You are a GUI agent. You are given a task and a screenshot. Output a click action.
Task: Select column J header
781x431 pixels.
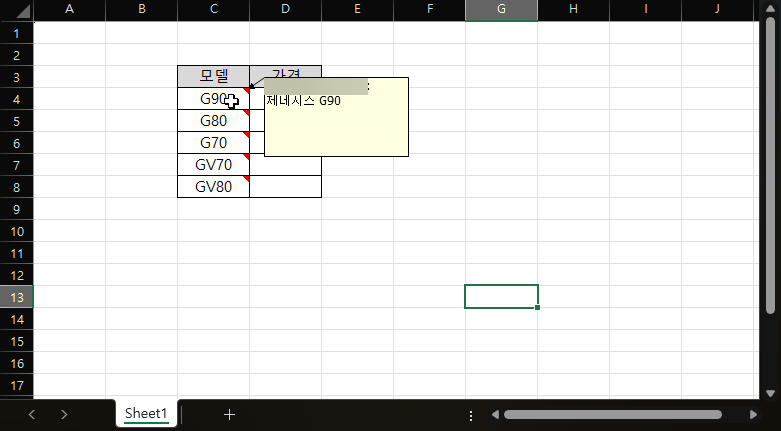point(717,10)
